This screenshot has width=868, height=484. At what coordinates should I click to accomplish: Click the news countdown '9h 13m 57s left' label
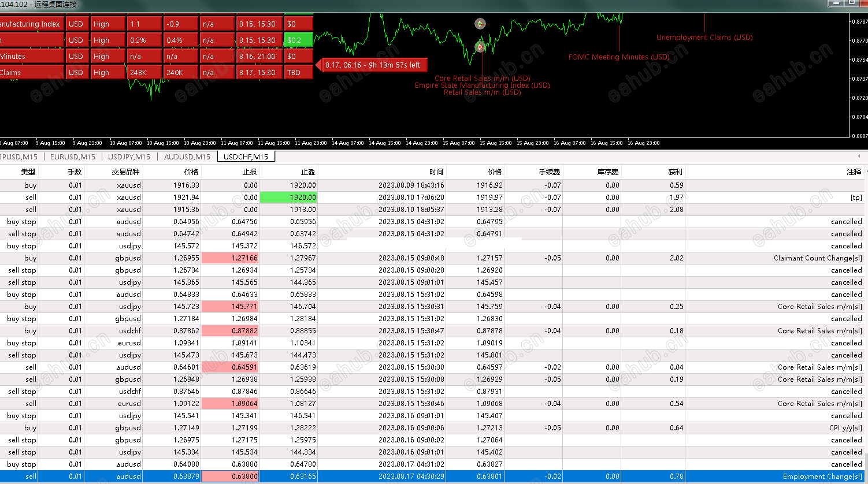[x=373, y=65]
